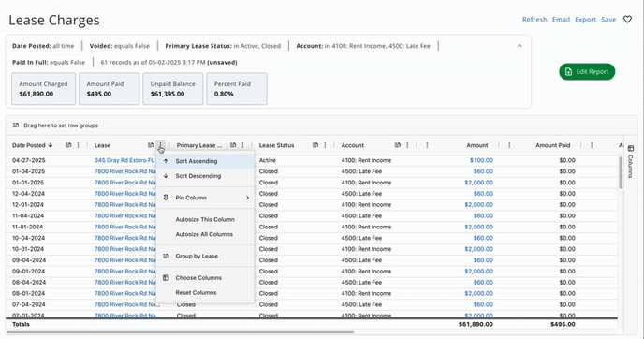
Task: Click the Primary Lease Status filter text
Action: [223, 46]
